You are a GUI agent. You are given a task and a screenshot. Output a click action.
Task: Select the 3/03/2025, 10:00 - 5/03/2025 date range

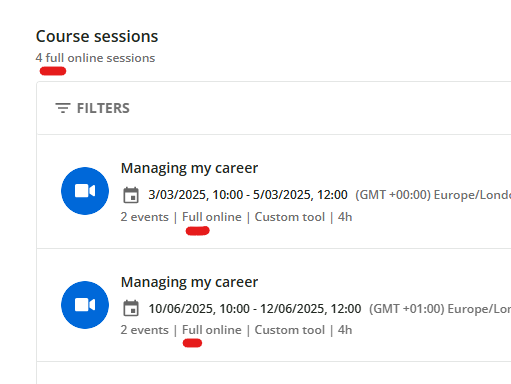(x=248, y=195)
